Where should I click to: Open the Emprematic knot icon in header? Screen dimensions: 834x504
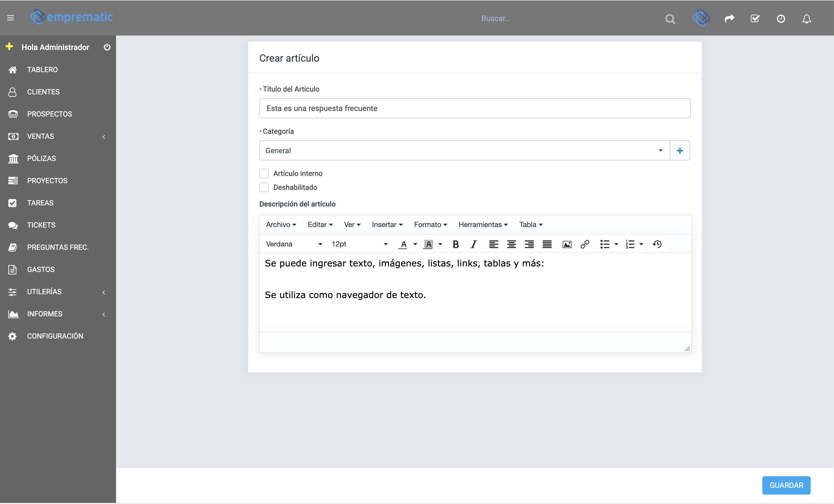point(701,18)
